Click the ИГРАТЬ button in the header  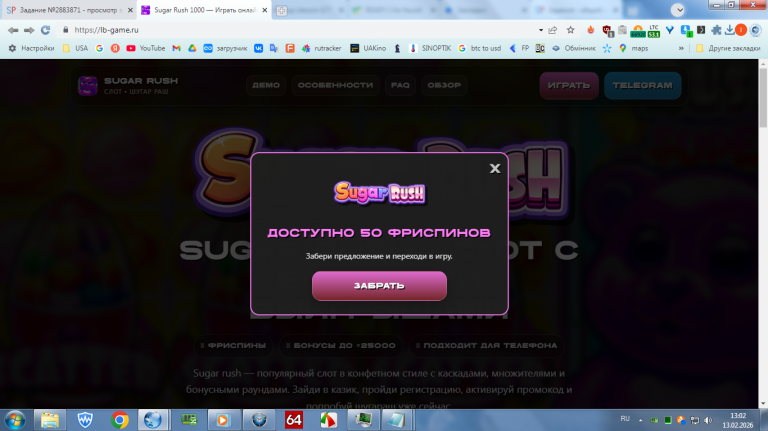(x=569, y=86)
